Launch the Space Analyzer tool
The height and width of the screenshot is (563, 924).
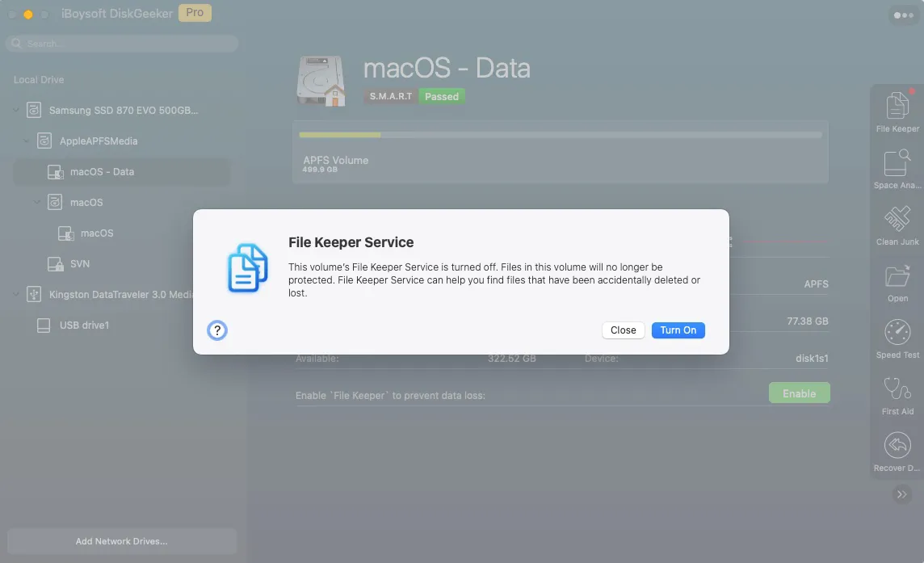897,169
